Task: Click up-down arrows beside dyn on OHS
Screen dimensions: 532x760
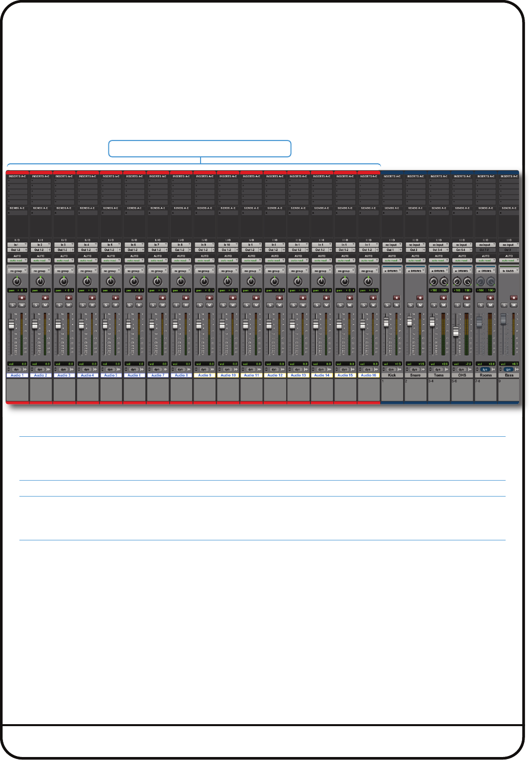Action: coord(454,370)
